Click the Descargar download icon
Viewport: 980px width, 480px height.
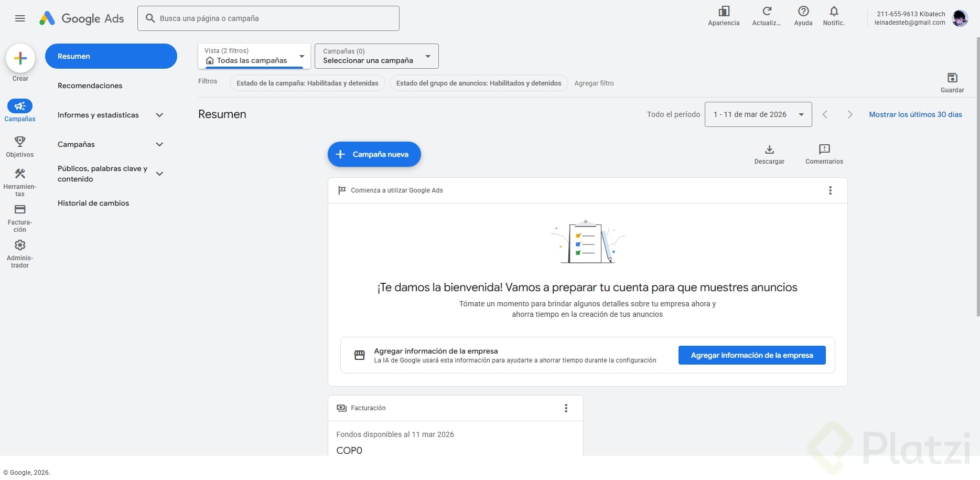click(769, 150)
